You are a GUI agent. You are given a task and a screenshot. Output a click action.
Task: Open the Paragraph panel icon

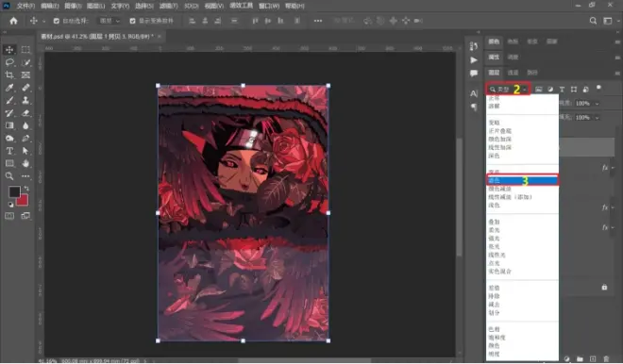click(x=474, y=107)
